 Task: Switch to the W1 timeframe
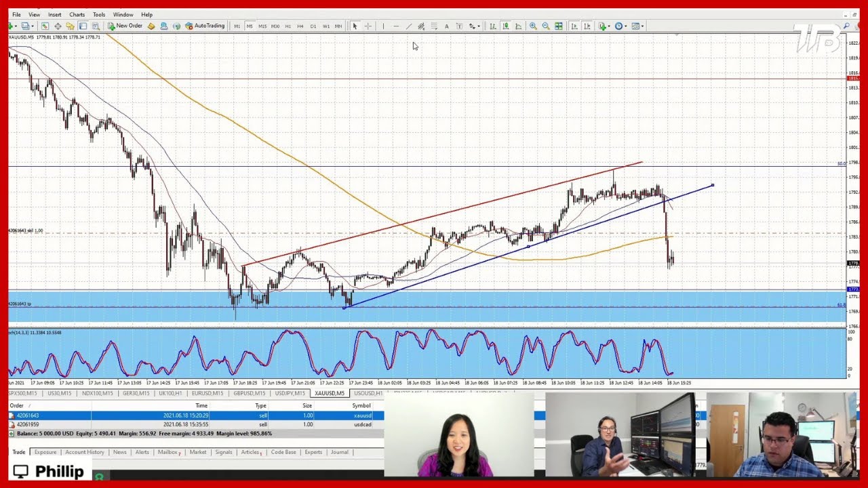click(x=326, y=26)
